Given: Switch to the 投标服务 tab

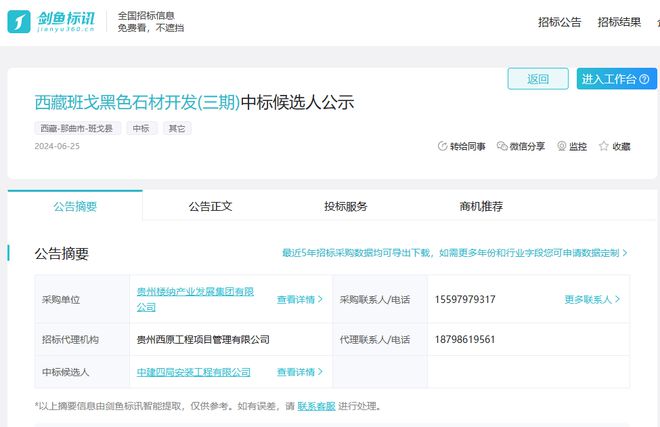Looking at the screenshot, I should [346, 206].
